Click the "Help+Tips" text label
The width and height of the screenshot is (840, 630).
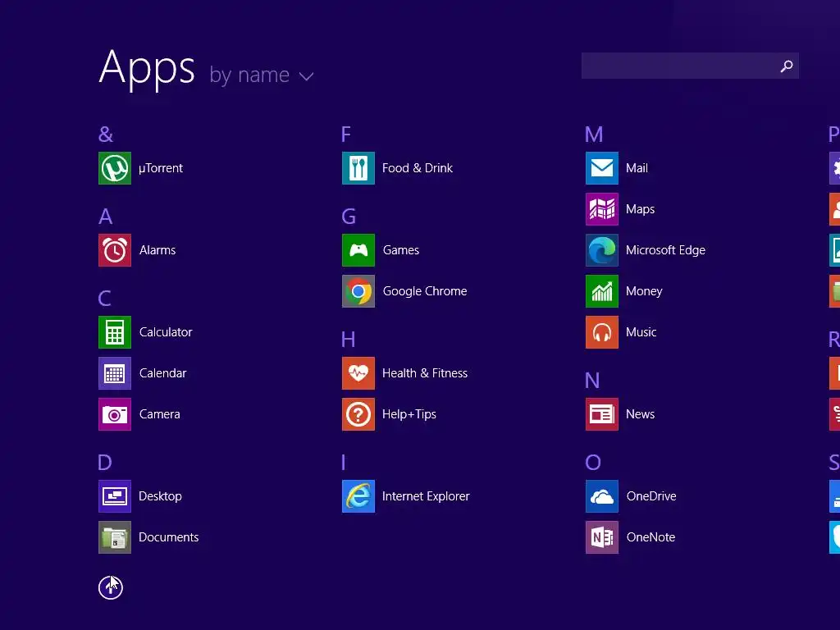click(x=409, y=414)
